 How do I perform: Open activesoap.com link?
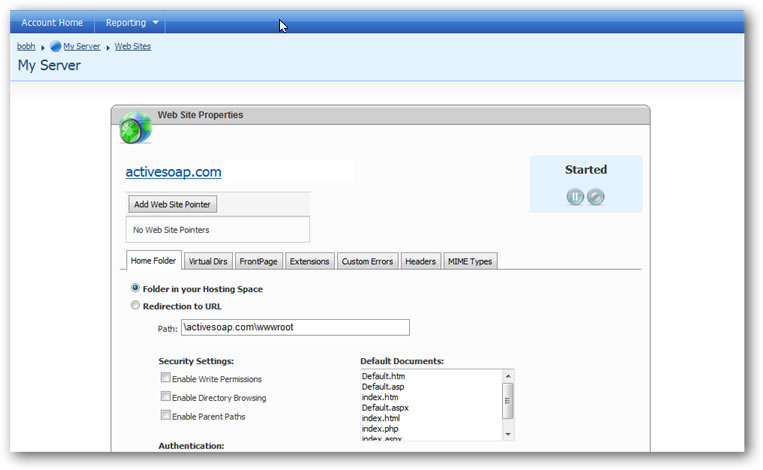(x=173, y=172)
